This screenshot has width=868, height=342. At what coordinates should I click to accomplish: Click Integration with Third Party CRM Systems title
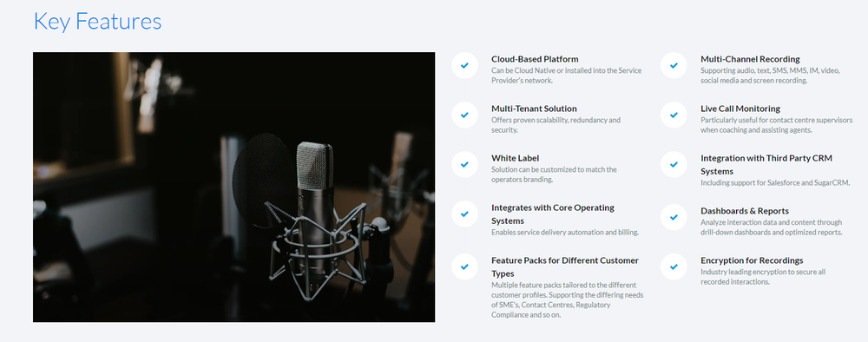point(766,164)
